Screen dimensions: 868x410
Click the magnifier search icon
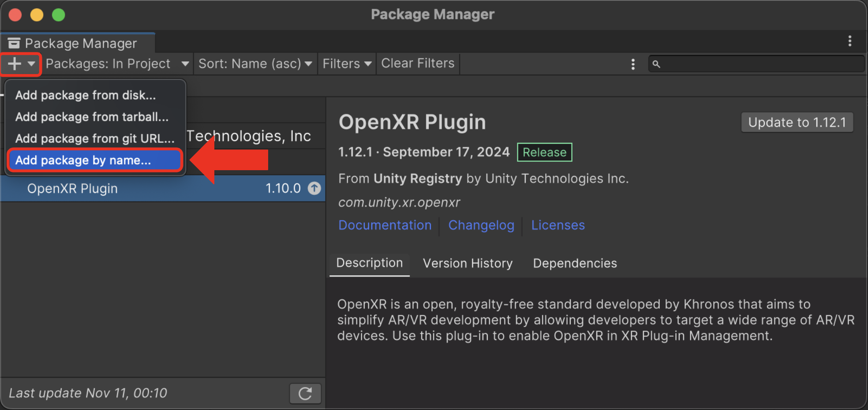(x=656, y=64)
